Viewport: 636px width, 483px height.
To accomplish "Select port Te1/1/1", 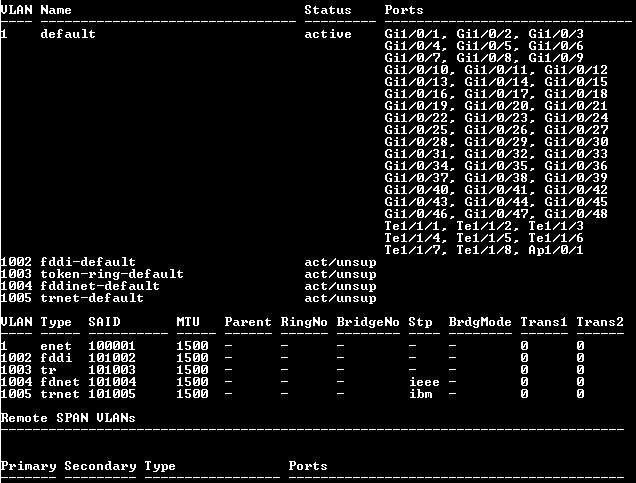I will [x=412, y=226].
